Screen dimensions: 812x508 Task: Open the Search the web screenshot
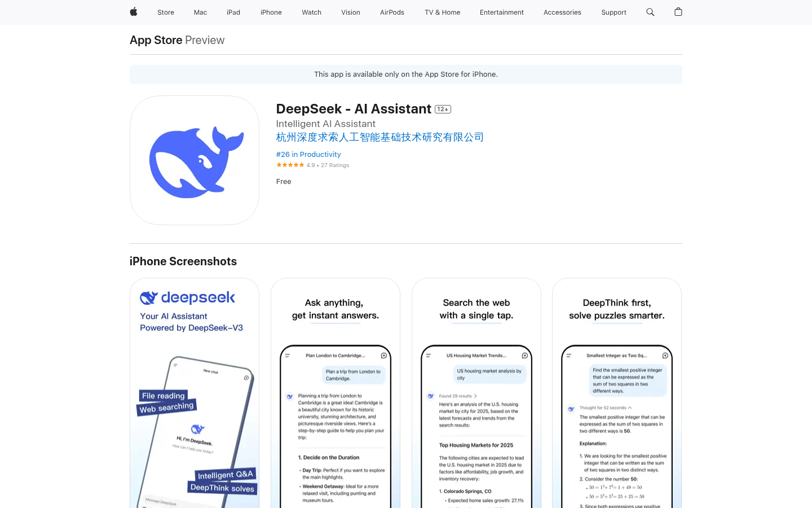[x=476, y=393]
